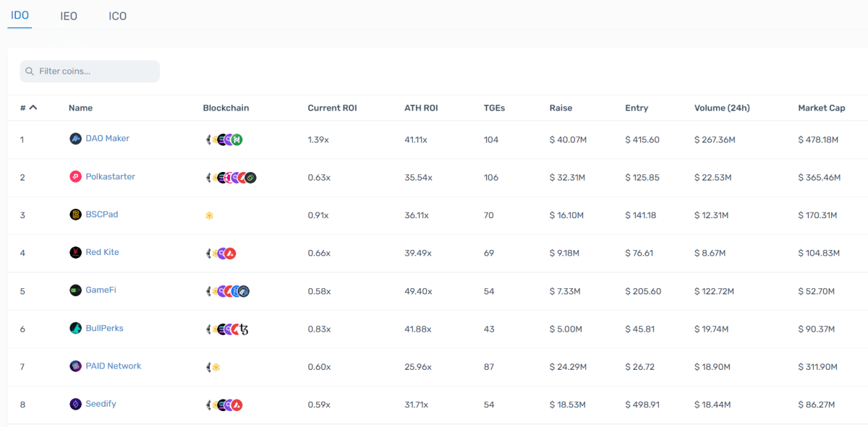The height and width of the screenshot is (427, 868).
Task: Click DAO Maker's raise amount $ 40.07M
Action: click(x=568, y=139)
